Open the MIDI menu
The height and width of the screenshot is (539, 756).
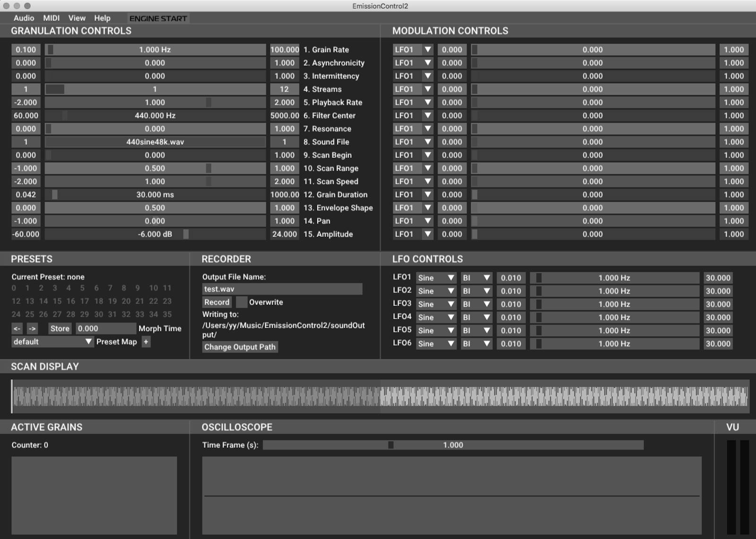pyautogui.click(x=52, y=18)
